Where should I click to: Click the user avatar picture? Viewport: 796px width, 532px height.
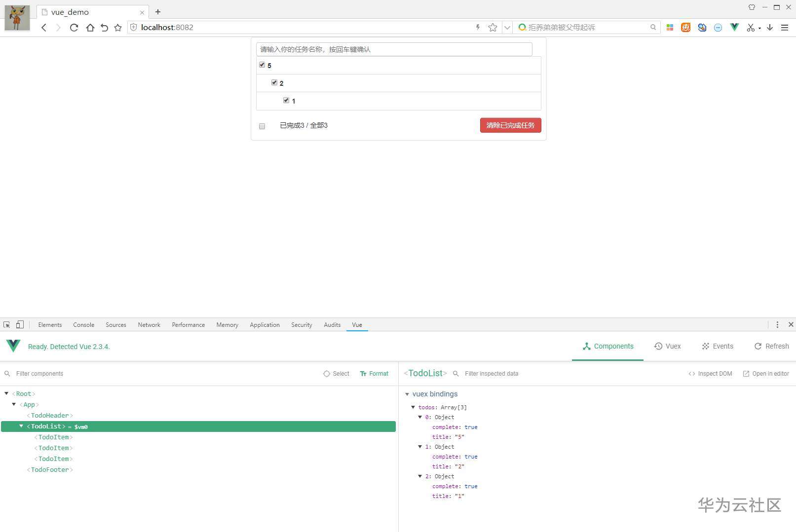point(17,18)
